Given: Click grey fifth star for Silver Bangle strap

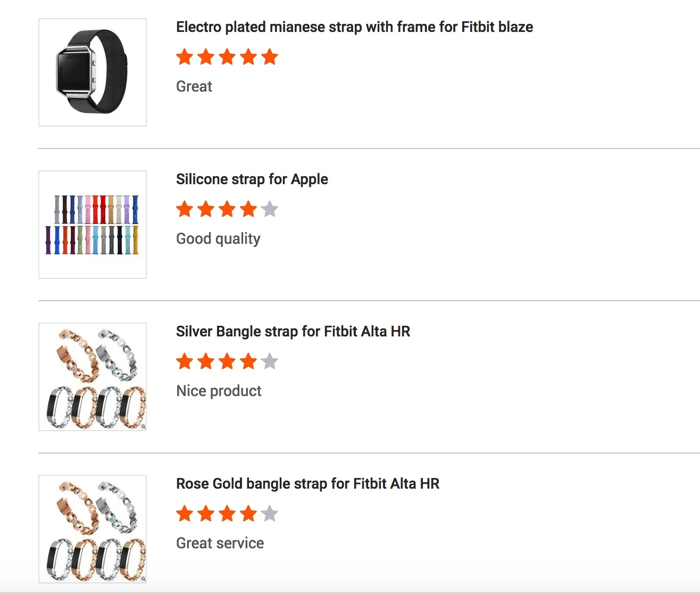Looking at the screenshot, I should click(x=270, y=361).
